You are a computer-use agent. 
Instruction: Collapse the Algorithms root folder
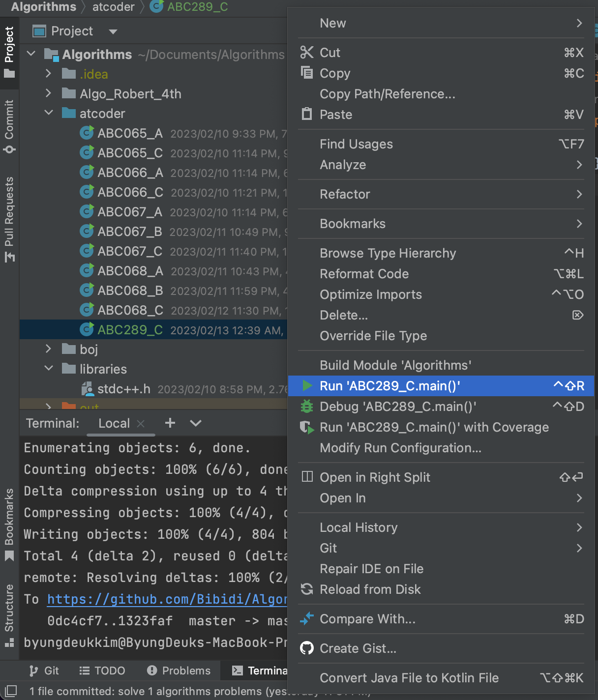[x=31, y=54]
